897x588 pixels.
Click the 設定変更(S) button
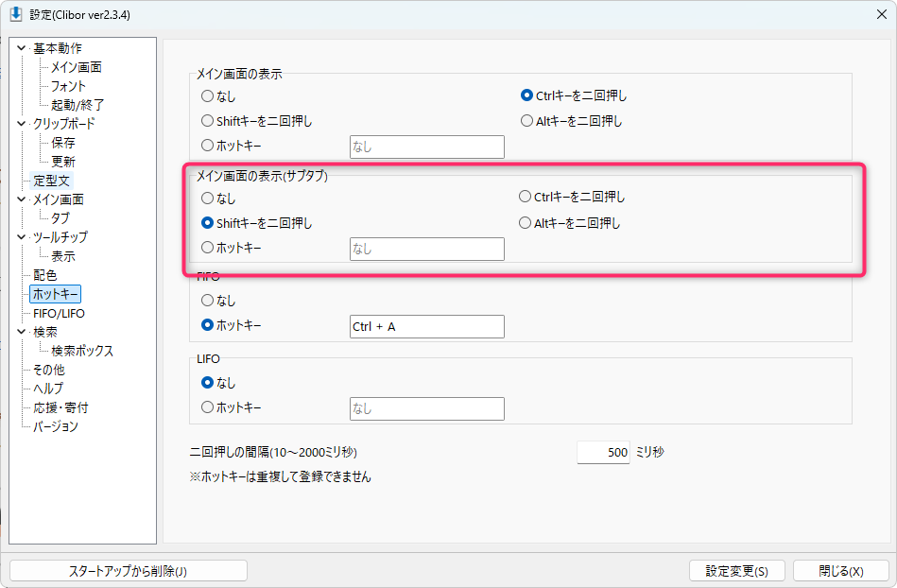pyautogui.click(x=737, y=571)
